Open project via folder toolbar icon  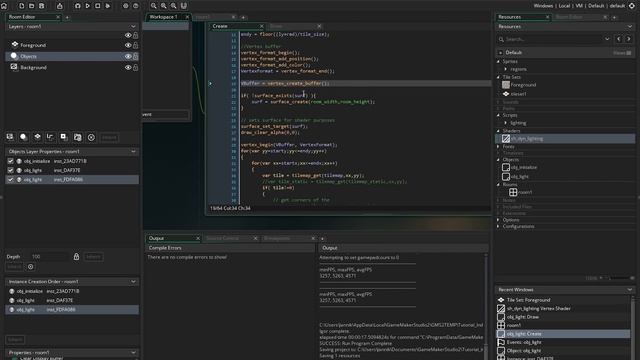pyautogui.click(x=31, y=6)
